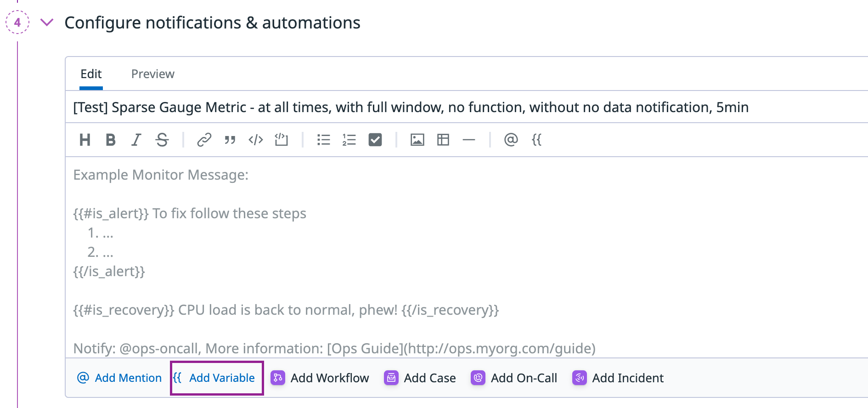The width and height of the screenshot is (868, 408).
Task: Click the Heading formatting icon
Action: 85,140
